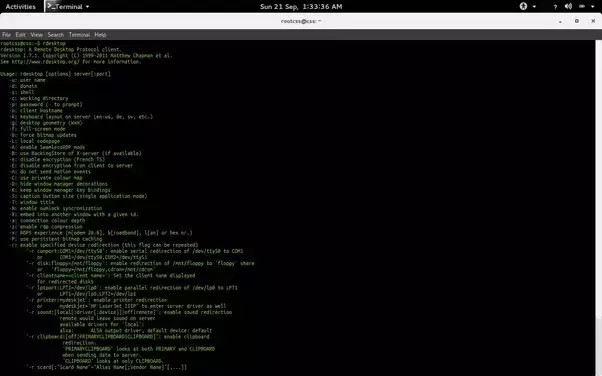Click the '-r printer:mydeskjet' line

(x=97, y=300)
